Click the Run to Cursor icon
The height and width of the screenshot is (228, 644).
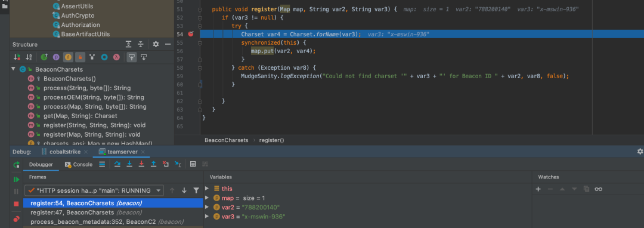click(x=178, y=164)
